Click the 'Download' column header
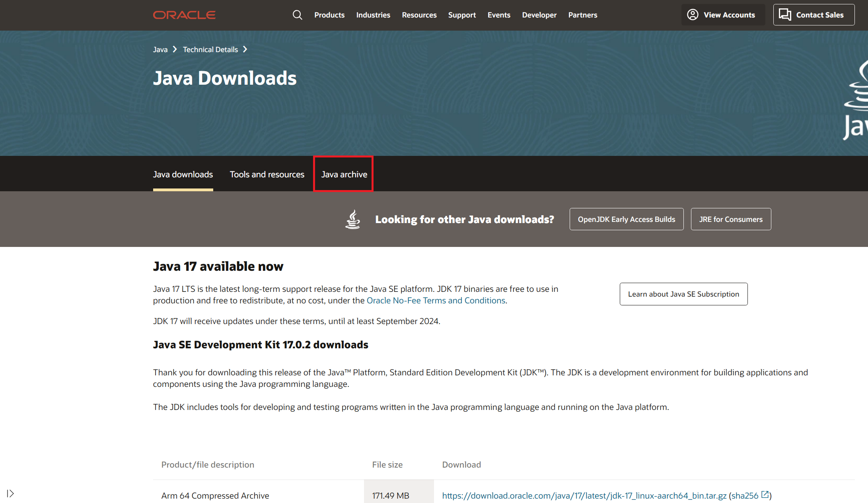This screenshot has height=503, width=868. 461,465
